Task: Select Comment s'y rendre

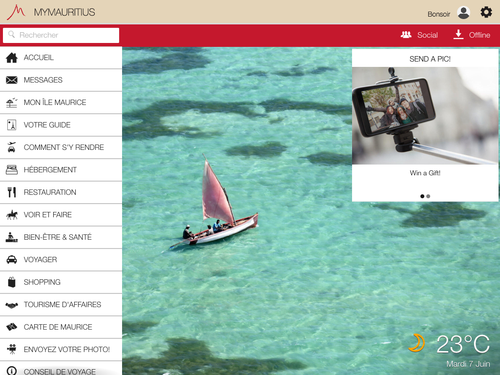Action: pos(61,147)
